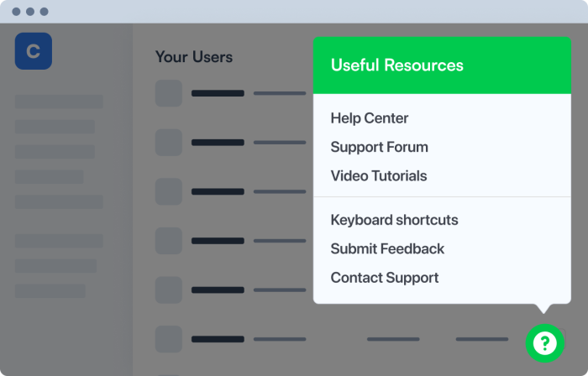
Task: Click the last sidebar navigation placeholder item
Action: 50,290
